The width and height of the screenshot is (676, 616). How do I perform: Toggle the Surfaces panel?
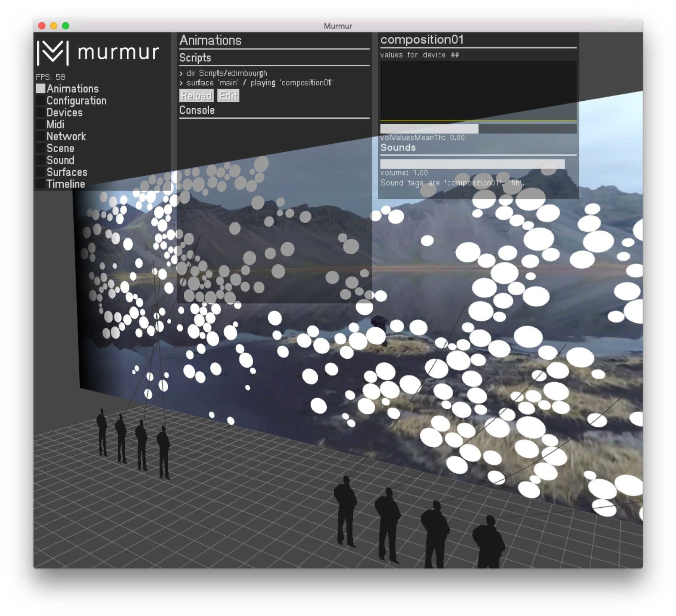tap(41, 172)
